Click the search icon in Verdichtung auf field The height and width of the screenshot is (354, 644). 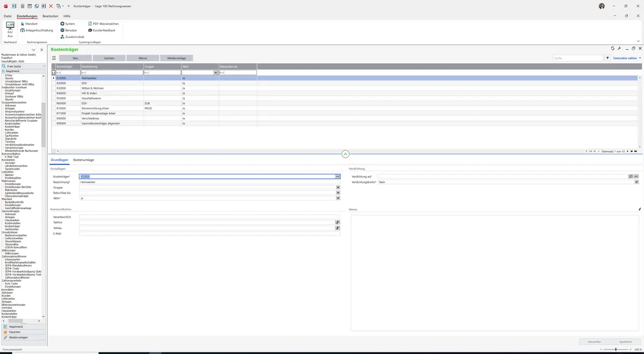(631, 176)
